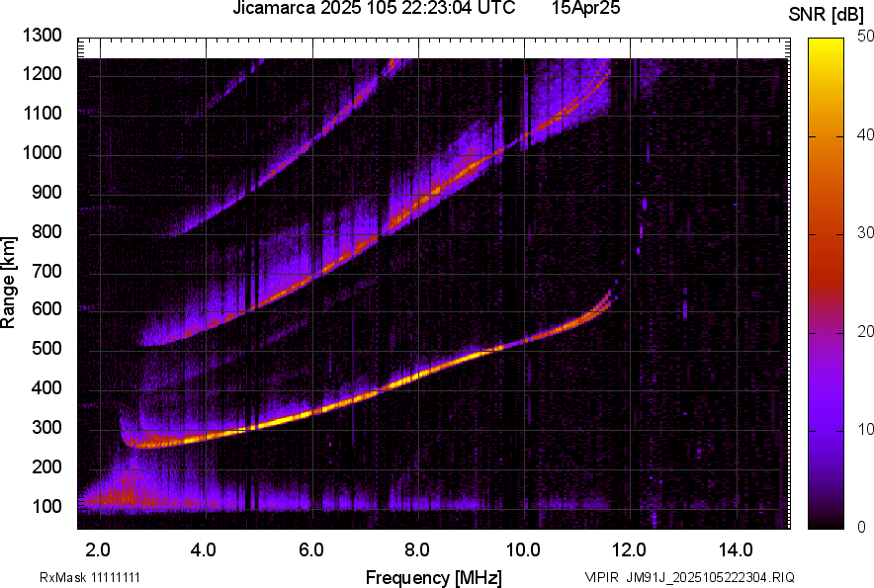Viewport: 874px width, 588px height.
Task: Click the range tick label '400'
Action: tap(46, 388)
